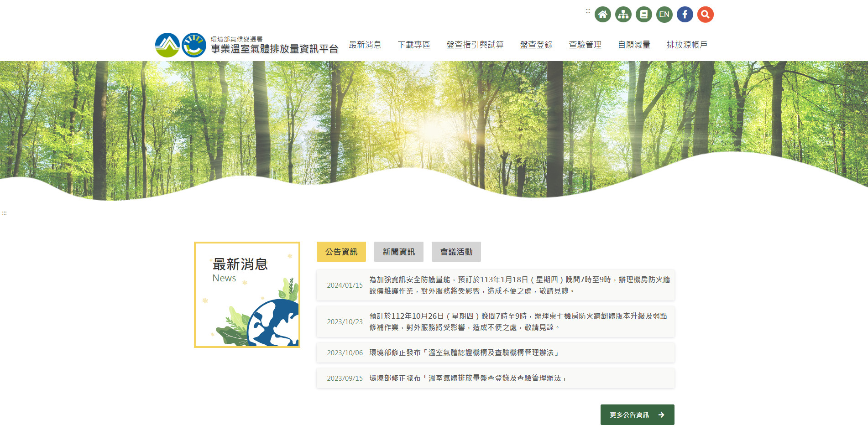Switch to the 新聞資訊 tab
The image size is (868, 435).
point(399,252)
